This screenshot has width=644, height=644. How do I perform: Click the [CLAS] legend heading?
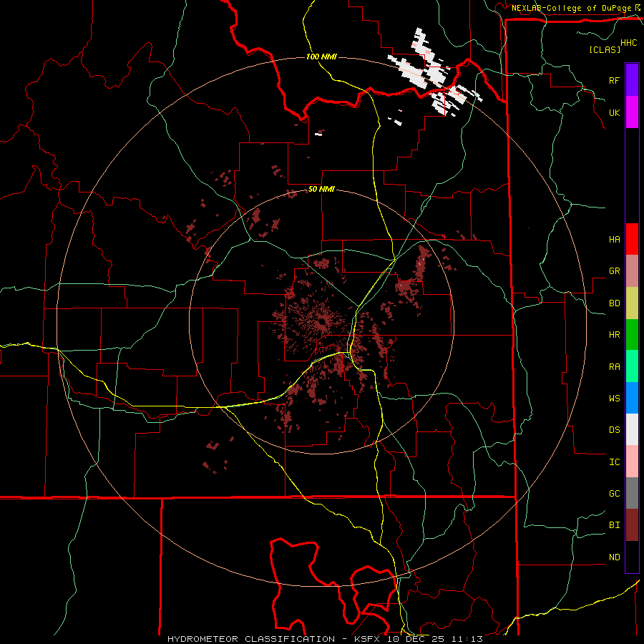(605, 49)
